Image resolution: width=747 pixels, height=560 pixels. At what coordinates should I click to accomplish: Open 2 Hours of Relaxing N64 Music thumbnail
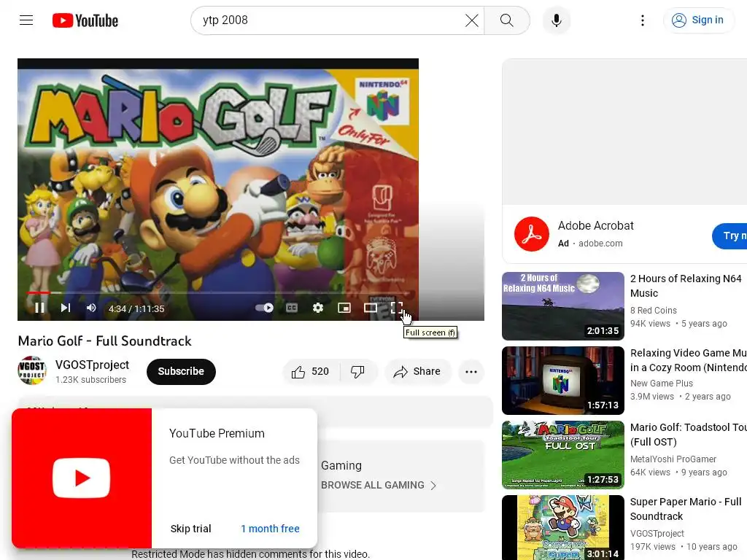tap(562, 306)
